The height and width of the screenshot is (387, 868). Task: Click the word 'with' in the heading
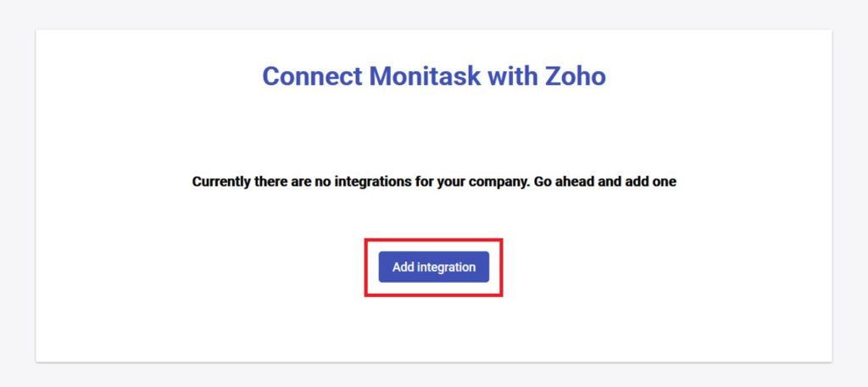click(514, 76)
